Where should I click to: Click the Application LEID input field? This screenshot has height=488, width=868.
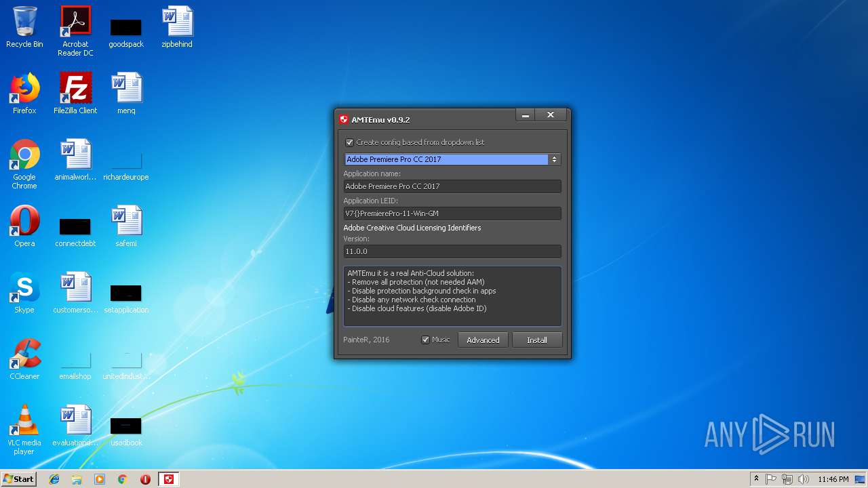(x=452, y=213)
